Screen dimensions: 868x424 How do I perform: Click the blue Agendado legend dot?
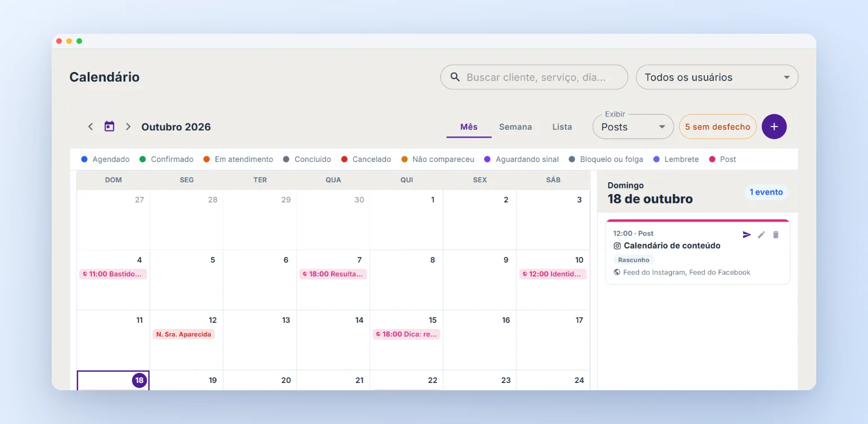pos(84,159)
